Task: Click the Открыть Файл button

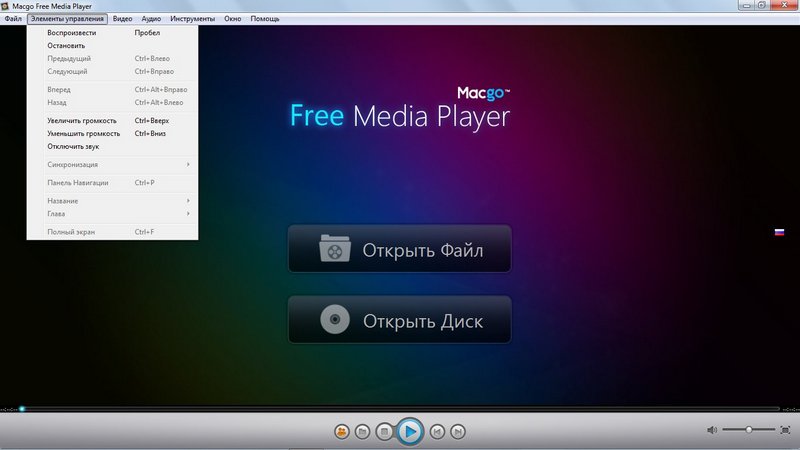Action: click(x=399, y=249)
